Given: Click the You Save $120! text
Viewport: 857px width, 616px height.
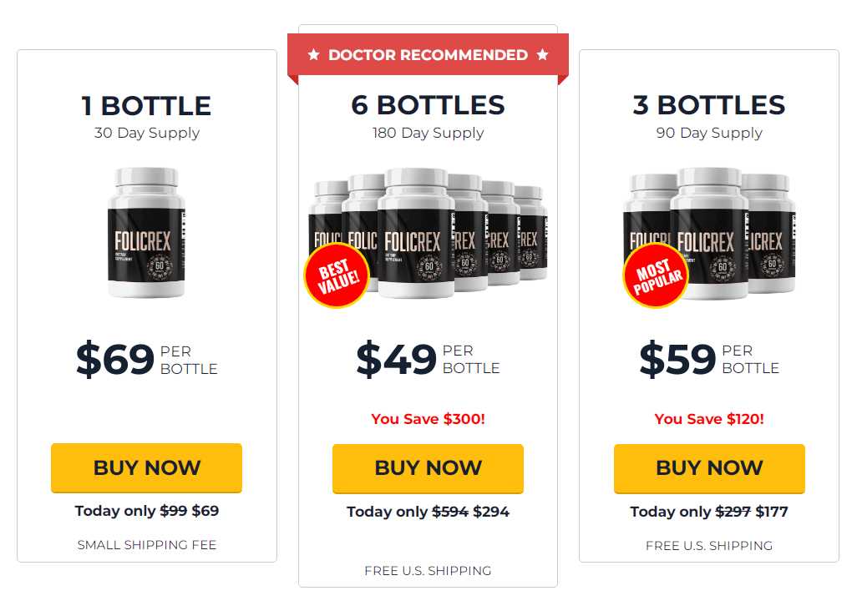Looking at the screenshot, I should pos(709,419).
